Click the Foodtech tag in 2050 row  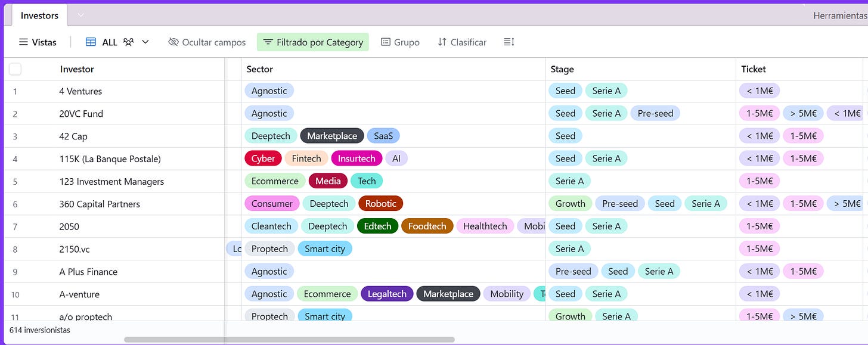(427, 226)
